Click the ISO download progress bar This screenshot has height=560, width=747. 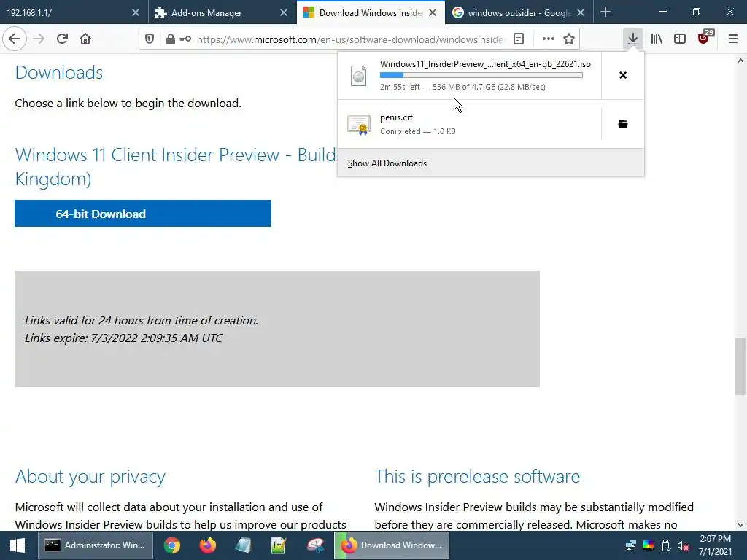(x=481, y=75)
